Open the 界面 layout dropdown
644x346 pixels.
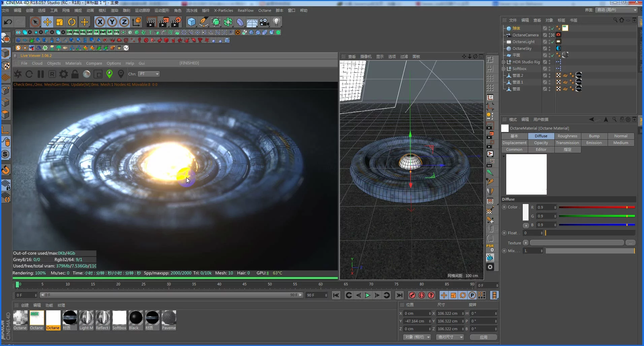pyautogui.click(x=617, y=10)
